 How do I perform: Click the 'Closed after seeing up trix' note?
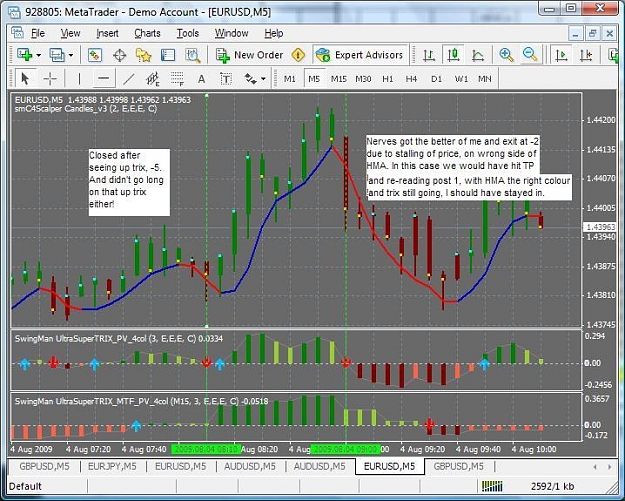pyautogui.click(x=129, y=182)
